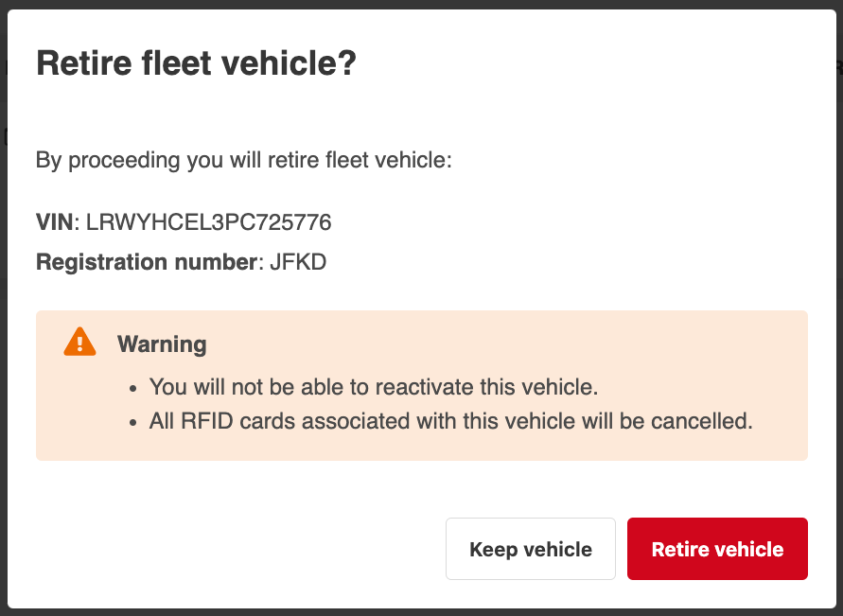Click the first bullet point in the warning
This screenshot has height=616, width=843.
pos(133,388)
